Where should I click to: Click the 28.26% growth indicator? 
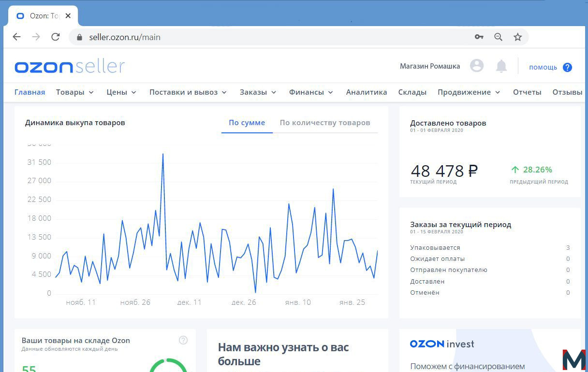point(531,170)
